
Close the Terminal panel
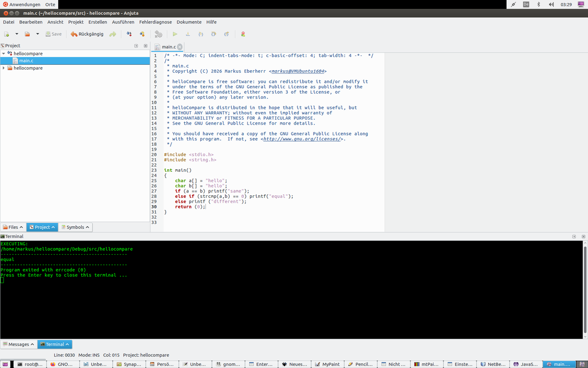[583, 237]
